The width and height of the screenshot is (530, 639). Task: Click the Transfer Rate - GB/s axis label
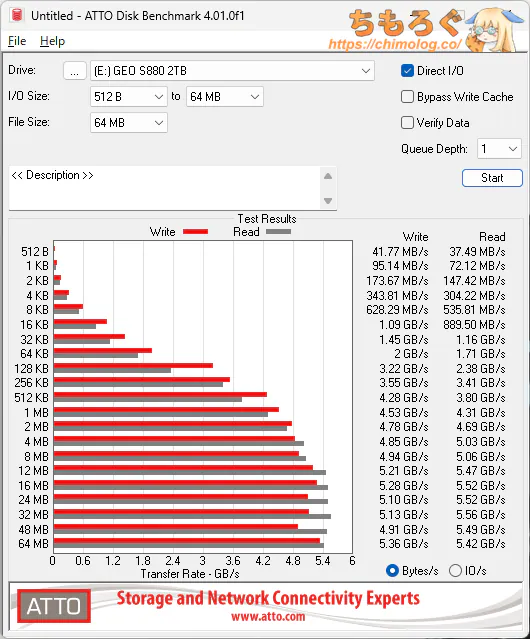click(190, 574)
